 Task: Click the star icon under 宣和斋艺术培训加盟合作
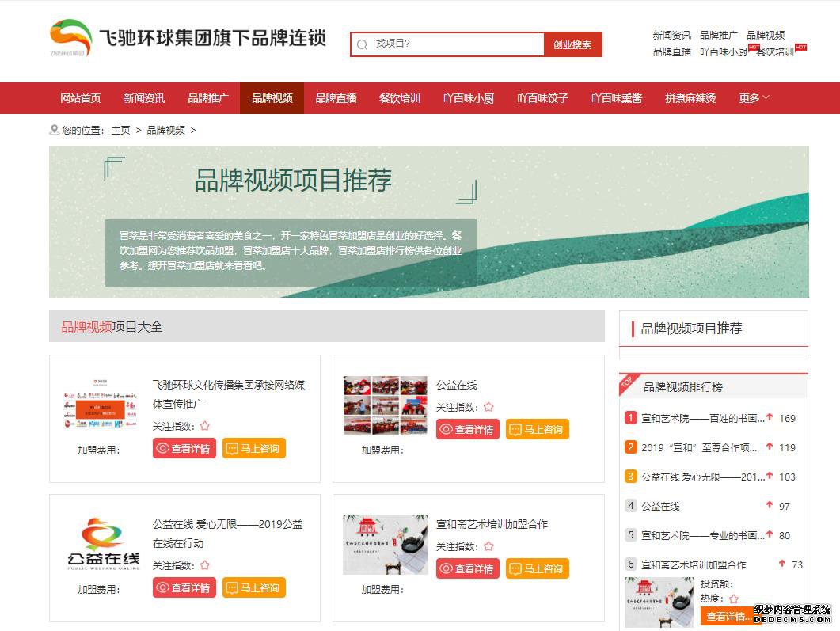488,546
